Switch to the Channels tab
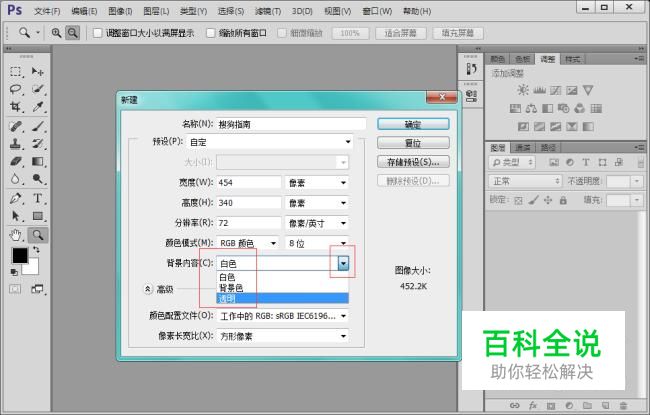This screenshot has height=415, width=650. pyautogui.click(x=523, y=148)
